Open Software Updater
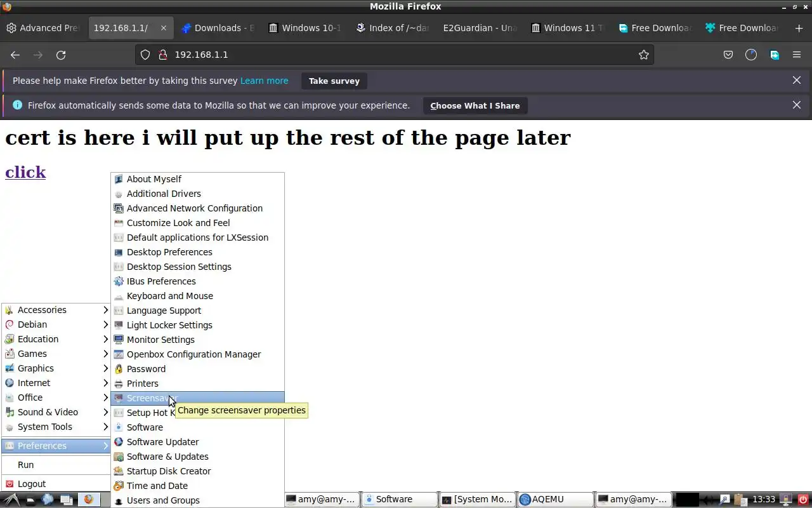This screenshot has height=508, width=812. pyautogui.click(x=198, y=442)
